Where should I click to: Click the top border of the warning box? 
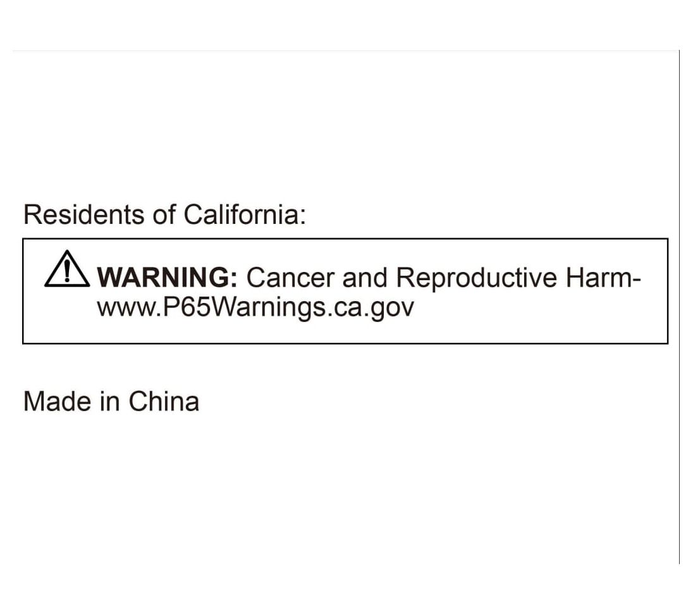pos(345,239)
